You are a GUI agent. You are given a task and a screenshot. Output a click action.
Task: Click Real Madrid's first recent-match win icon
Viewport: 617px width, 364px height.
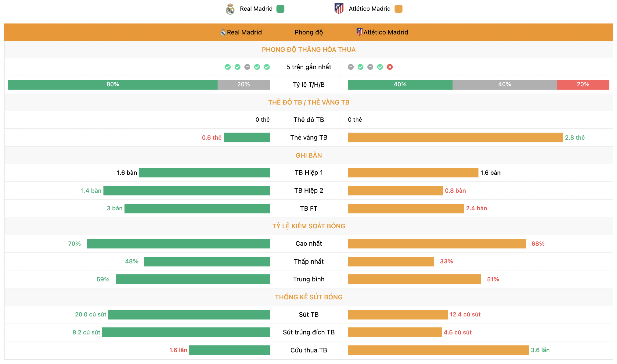pos(228,67)
